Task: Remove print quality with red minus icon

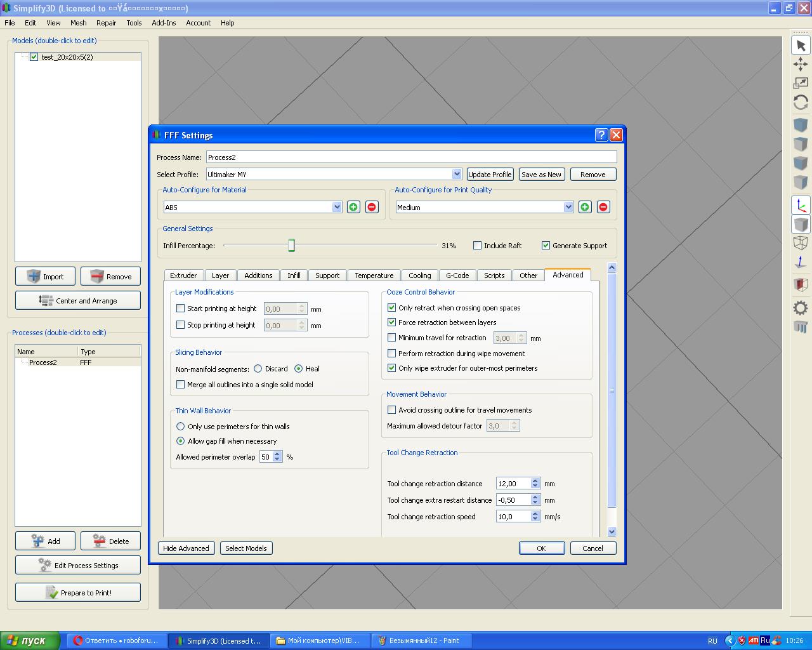Action: coord(603,207)
